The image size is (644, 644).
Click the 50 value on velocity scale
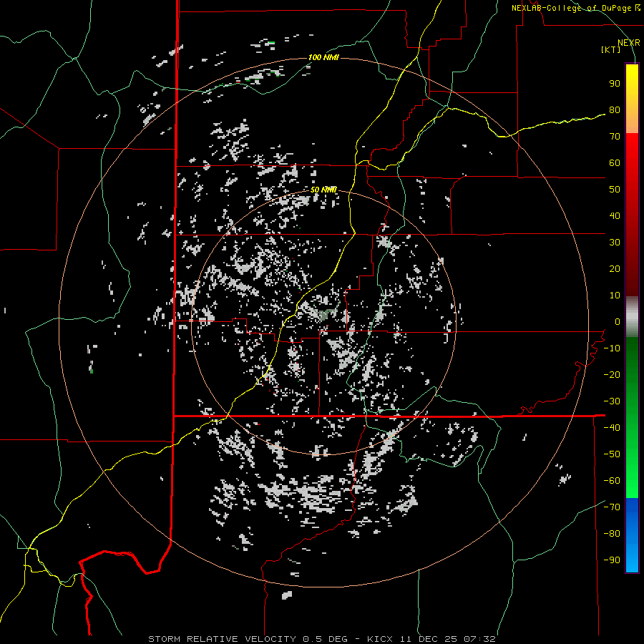[615, 190]
